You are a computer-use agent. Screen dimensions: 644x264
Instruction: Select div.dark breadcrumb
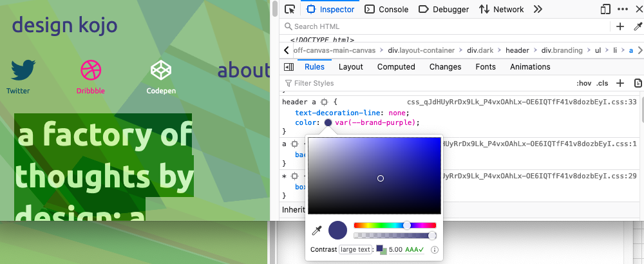pyautogui.click(x=480, y=50)
